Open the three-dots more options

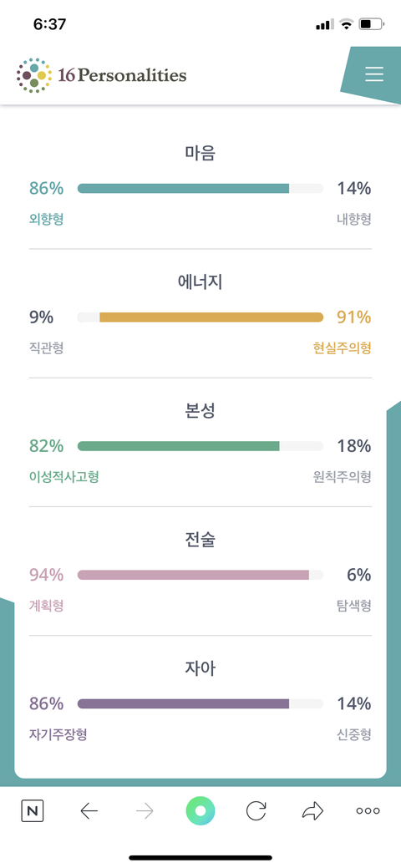click(368, 811)
